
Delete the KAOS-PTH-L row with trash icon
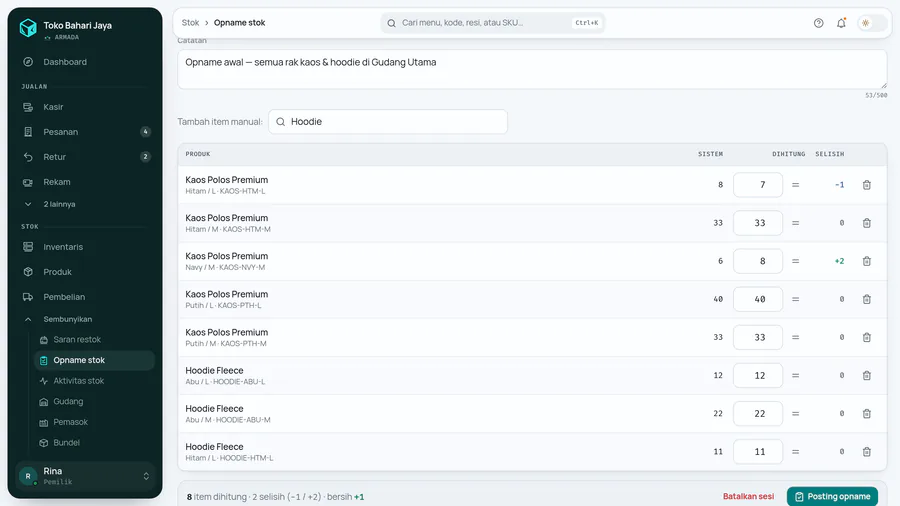coord(867,299)
